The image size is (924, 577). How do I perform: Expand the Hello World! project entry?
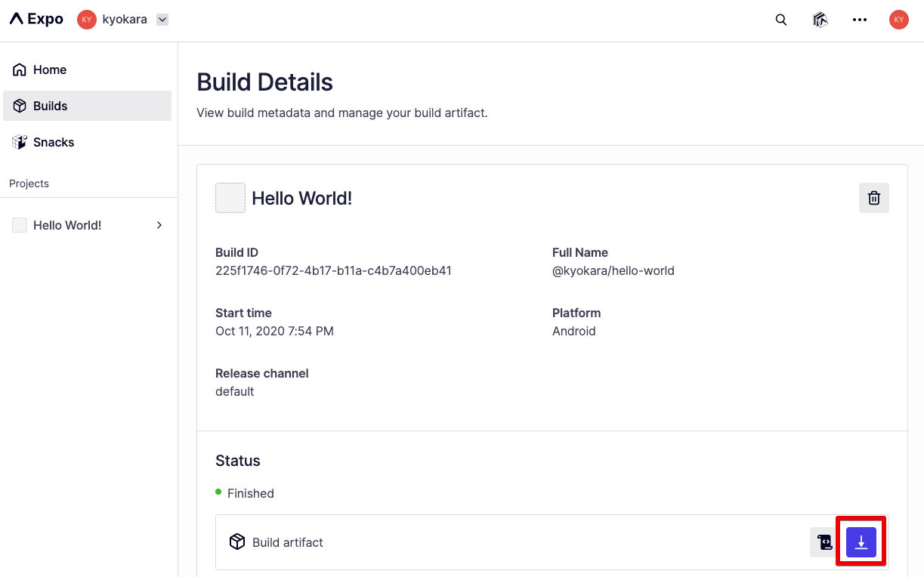159,225
